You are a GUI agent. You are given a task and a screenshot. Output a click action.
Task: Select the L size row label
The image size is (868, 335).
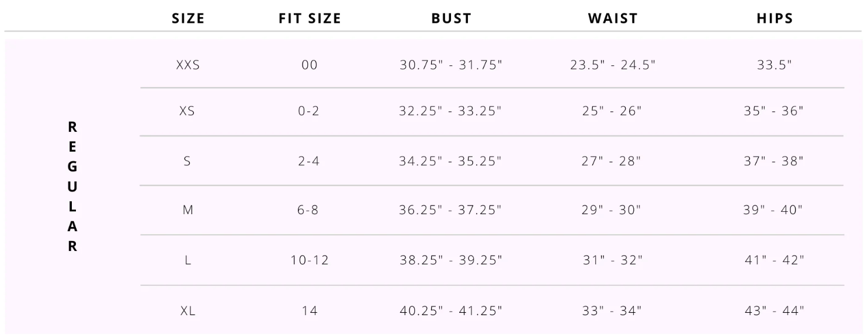pos(188,260)
